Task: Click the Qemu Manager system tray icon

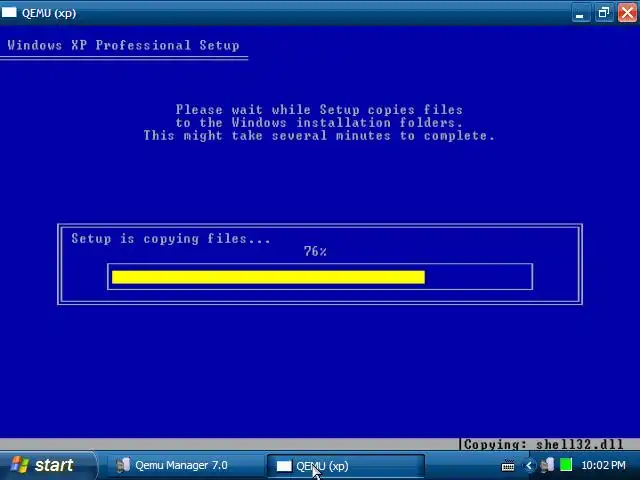Action: coord(547,465)
